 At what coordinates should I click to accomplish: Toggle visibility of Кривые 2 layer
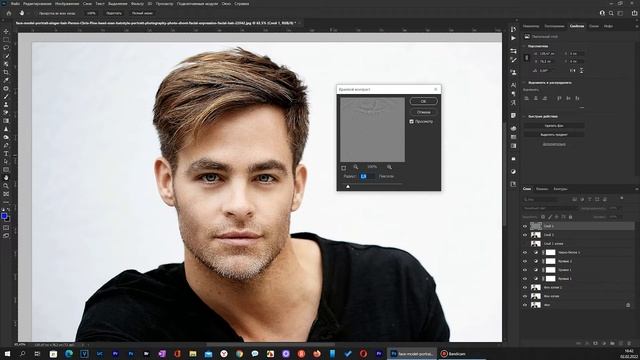(x=525, y=261)
